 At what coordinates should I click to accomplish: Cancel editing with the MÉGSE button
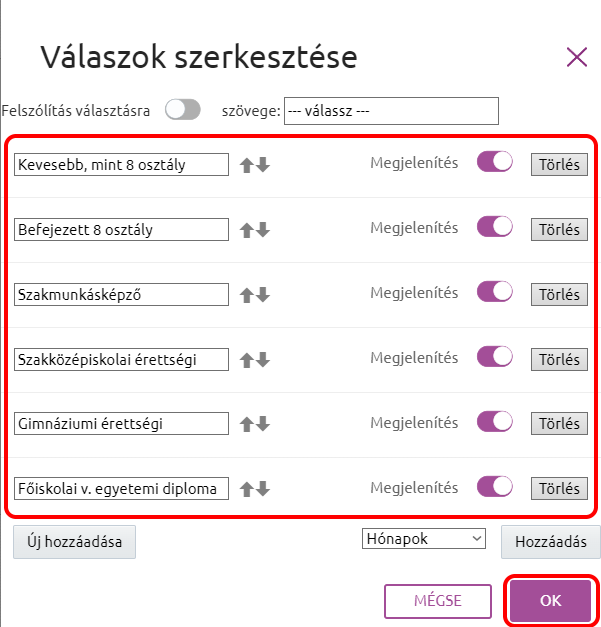coord(438,601)
